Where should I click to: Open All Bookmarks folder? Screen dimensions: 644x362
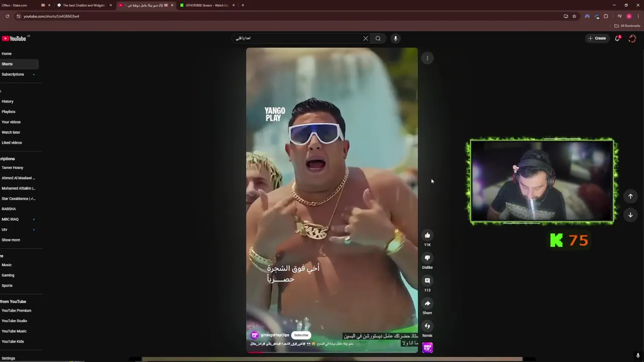coord(627,26)
